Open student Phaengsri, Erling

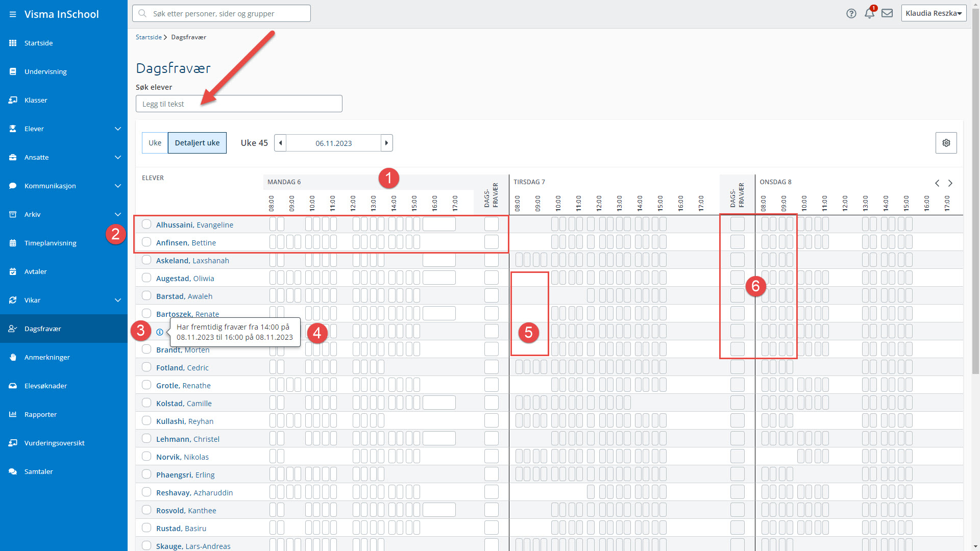185,475
